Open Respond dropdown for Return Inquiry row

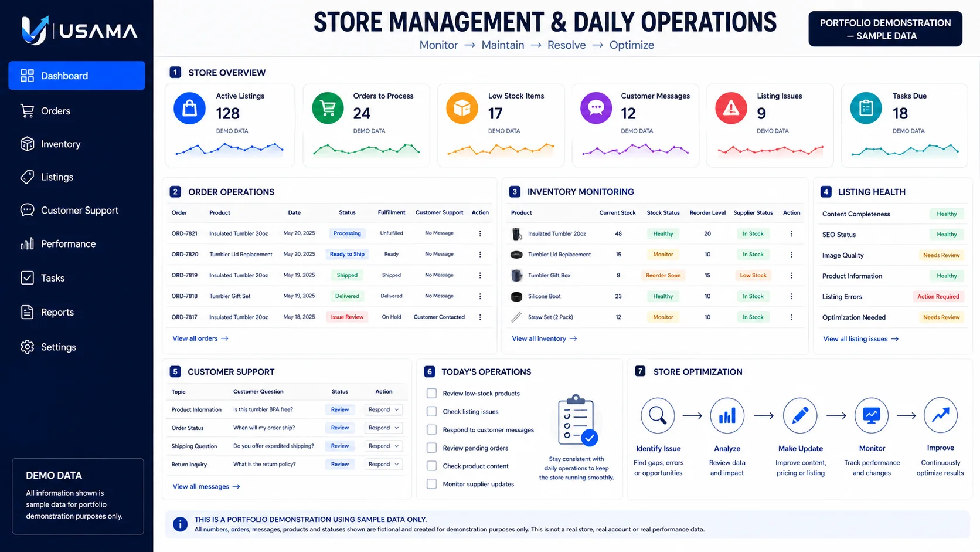(383, 464)
